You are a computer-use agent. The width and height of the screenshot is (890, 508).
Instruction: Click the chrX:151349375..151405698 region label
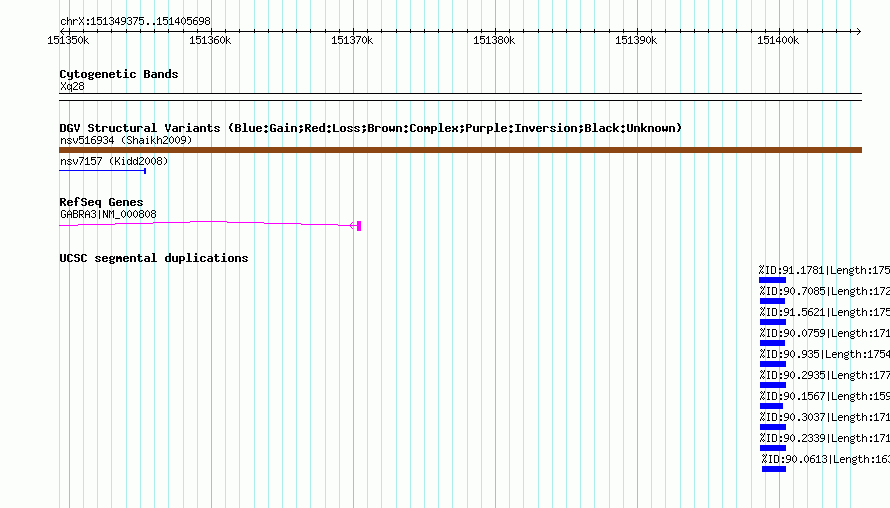(135, 21)
